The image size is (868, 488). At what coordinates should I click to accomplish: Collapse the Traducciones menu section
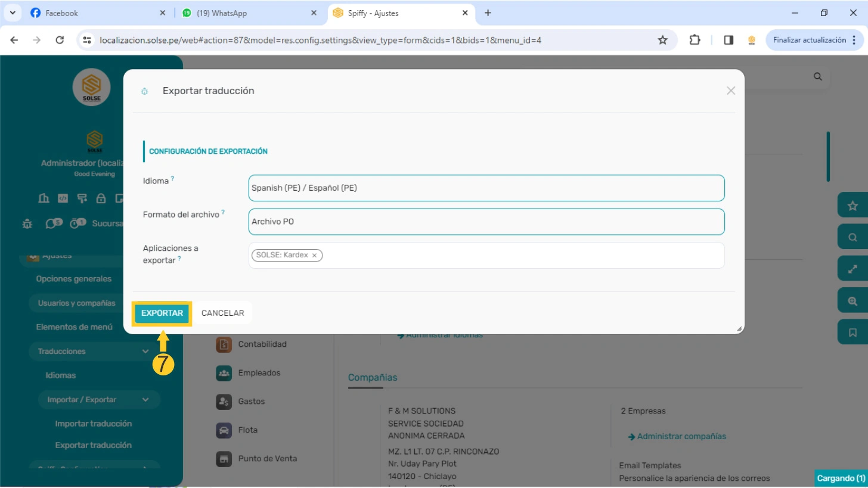pyautogui.click(x=145, y=352)
